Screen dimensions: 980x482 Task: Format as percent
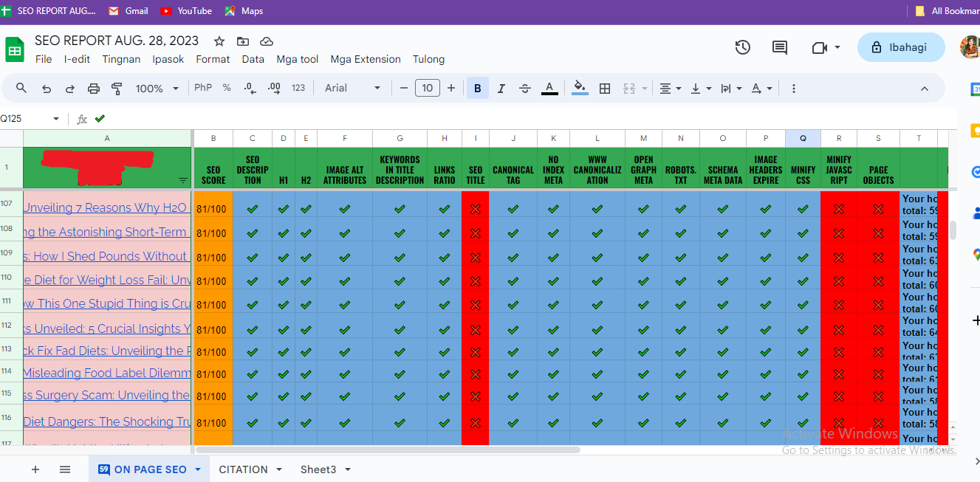tap(227, 88)
